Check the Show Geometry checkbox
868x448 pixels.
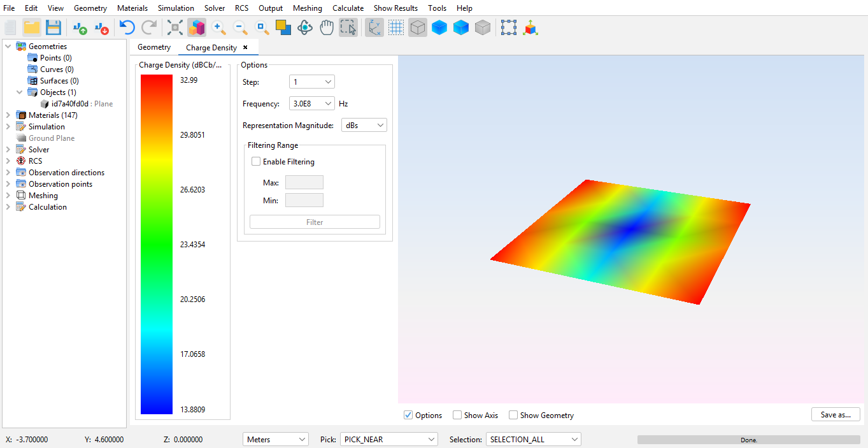[513, 415]
